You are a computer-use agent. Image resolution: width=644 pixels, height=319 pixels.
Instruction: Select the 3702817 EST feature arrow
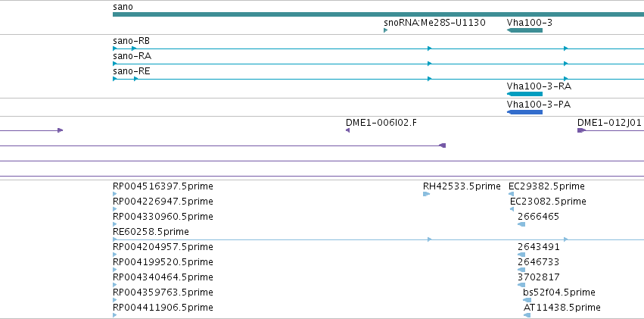click(x=521, y=286)
